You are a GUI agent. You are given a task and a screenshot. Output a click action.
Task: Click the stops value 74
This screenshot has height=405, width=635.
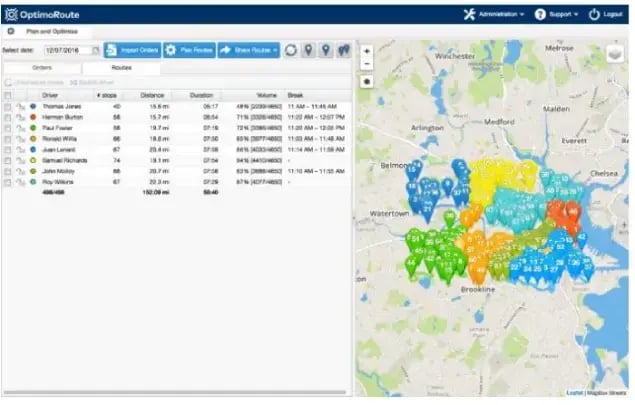(x=117, y=161)
